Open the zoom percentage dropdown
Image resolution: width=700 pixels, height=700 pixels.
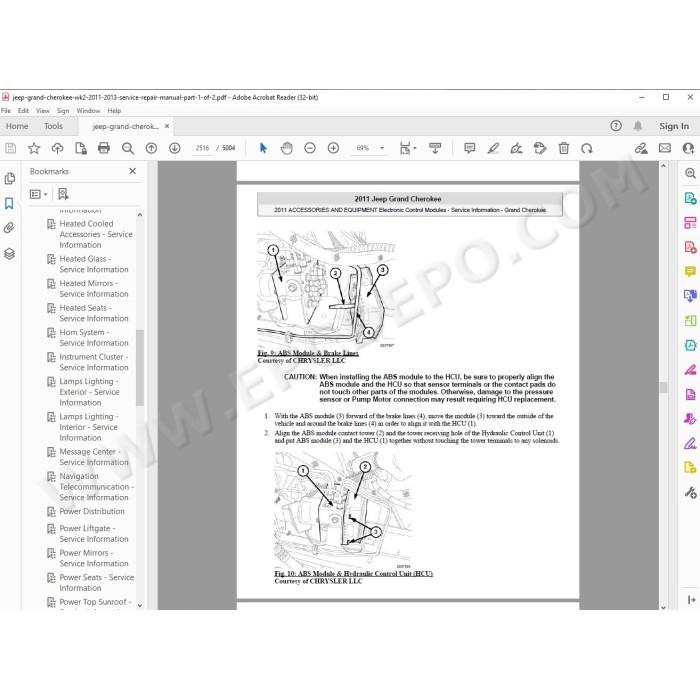coord(382,148)
